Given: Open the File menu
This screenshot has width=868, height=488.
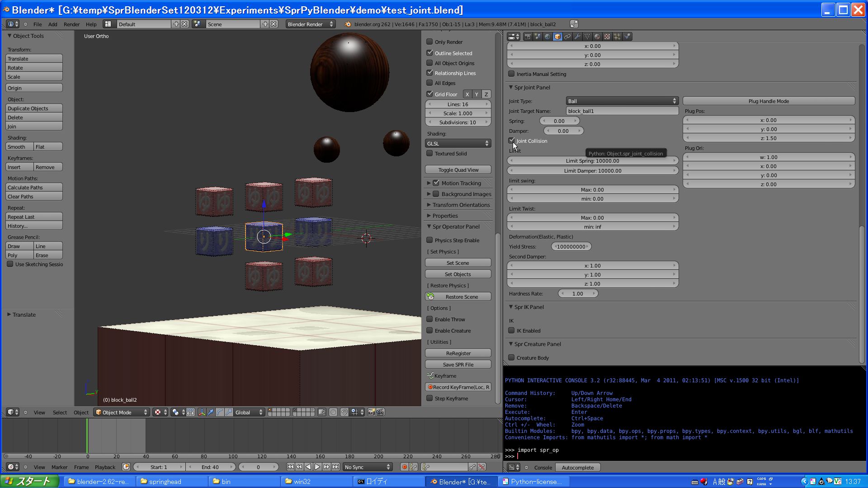Looking at the screenshot, I should click(x=38, y=24).
